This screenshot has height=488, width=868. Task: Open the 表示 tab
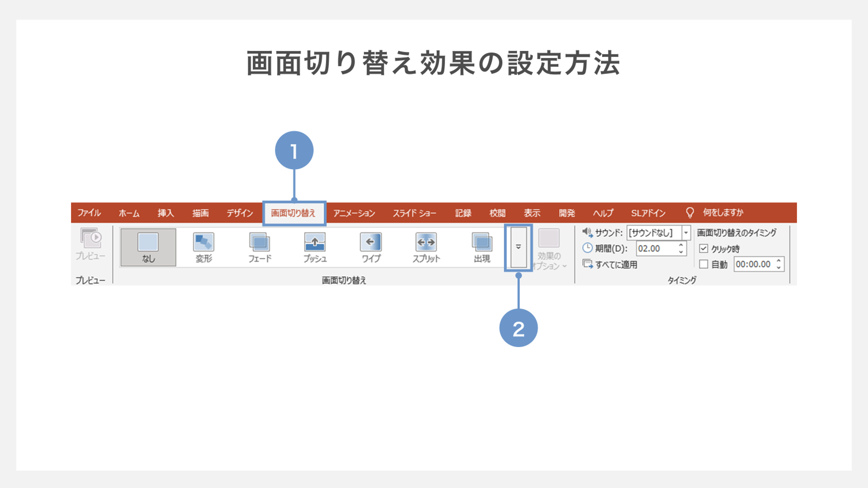click(x=532, y=213)
